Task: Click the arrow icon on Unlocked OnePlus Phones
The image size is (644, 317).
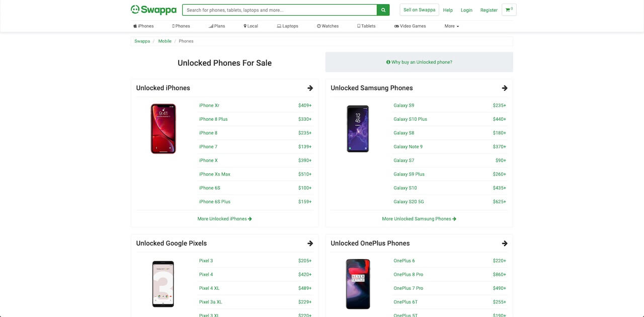Action: pyautogui.click(x=504, y=243)
